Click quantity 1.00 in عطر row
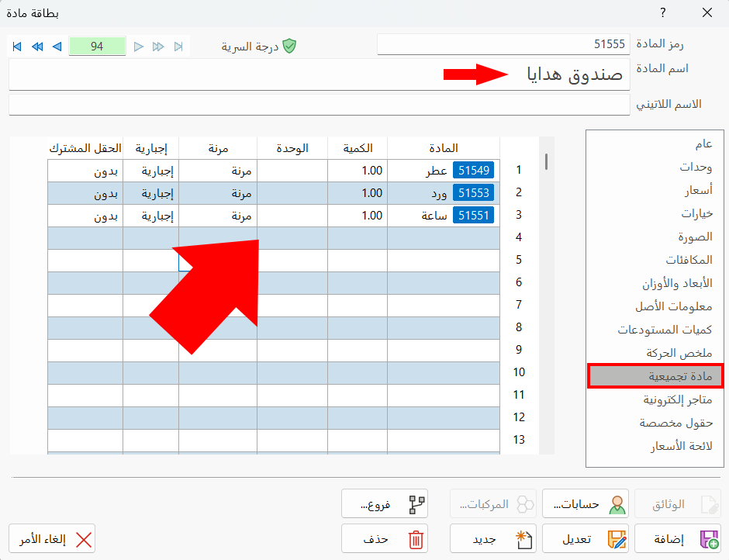This screenshot has height=560, width=729. coord(358,171)
